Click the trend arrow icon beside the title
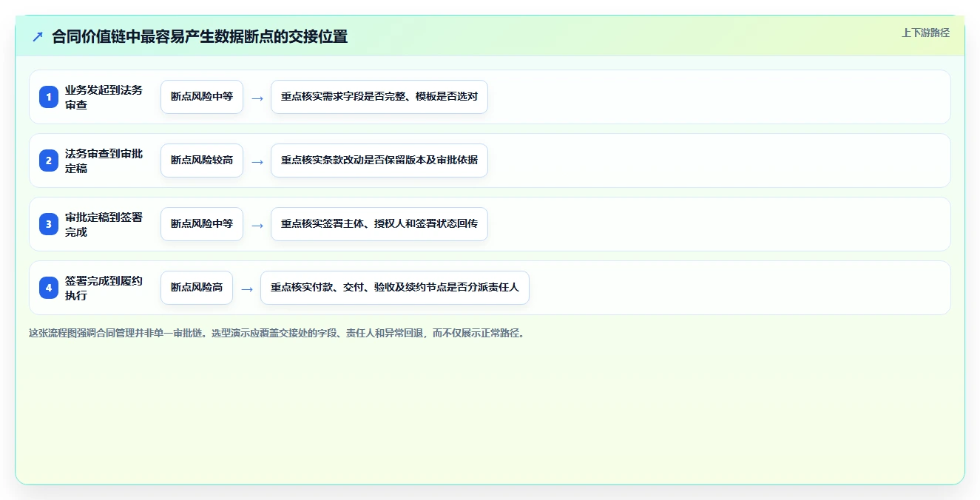 click(38, 36)
